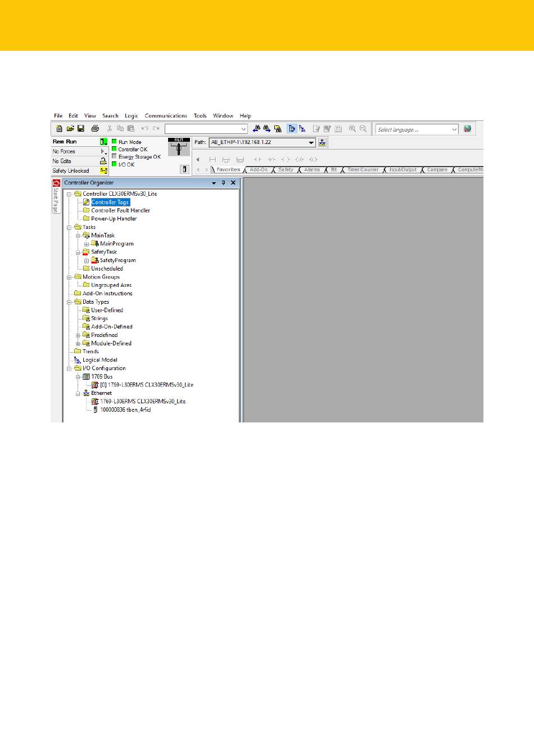Select the Trends folder
Screen dimensions: 534x756
point(90,352)
